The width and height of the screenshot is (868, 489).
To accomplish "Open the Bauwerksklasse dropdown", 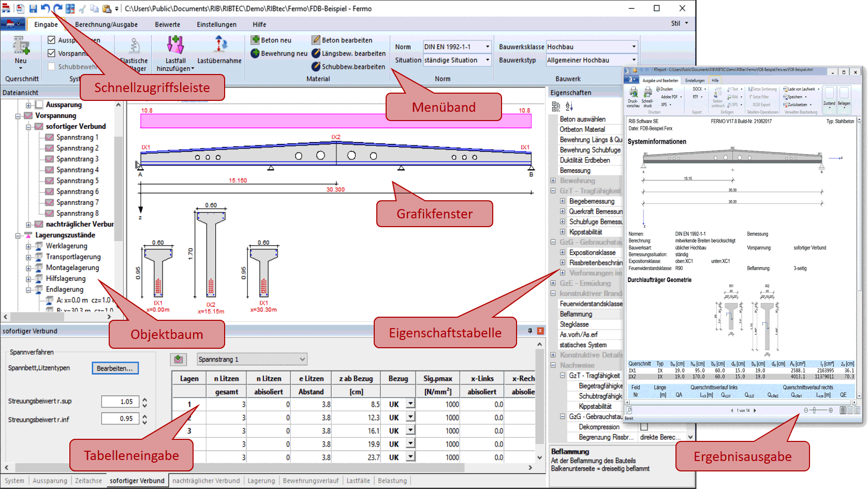I will 634,47.
